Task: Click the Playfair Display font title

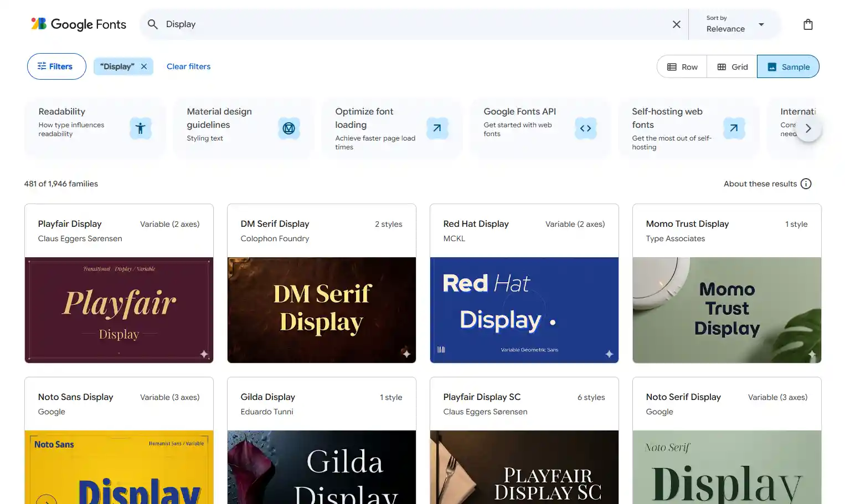Action: (x=70, y=224)
